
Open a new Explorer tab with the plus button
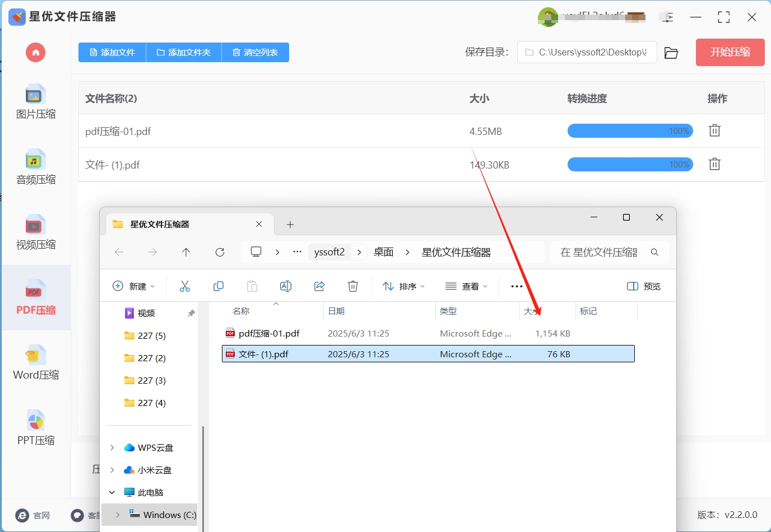(290, 225)
